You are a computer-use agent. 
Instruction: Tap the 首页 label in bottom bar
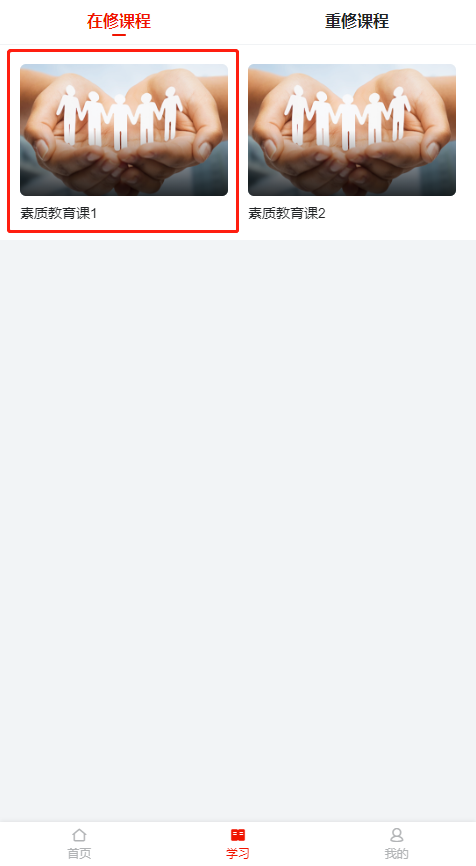(x=79, y=853)
